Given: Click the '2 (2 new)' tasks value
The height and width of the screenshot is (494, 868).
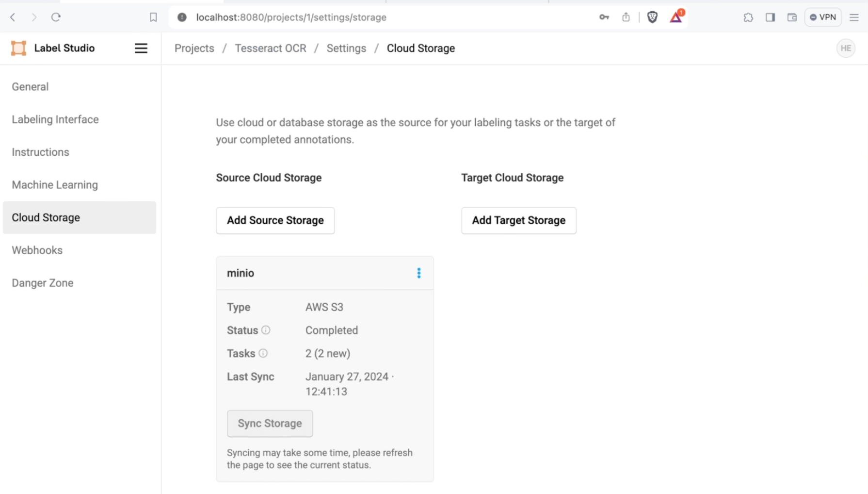Looking at the screenshot, I should 328,354.
